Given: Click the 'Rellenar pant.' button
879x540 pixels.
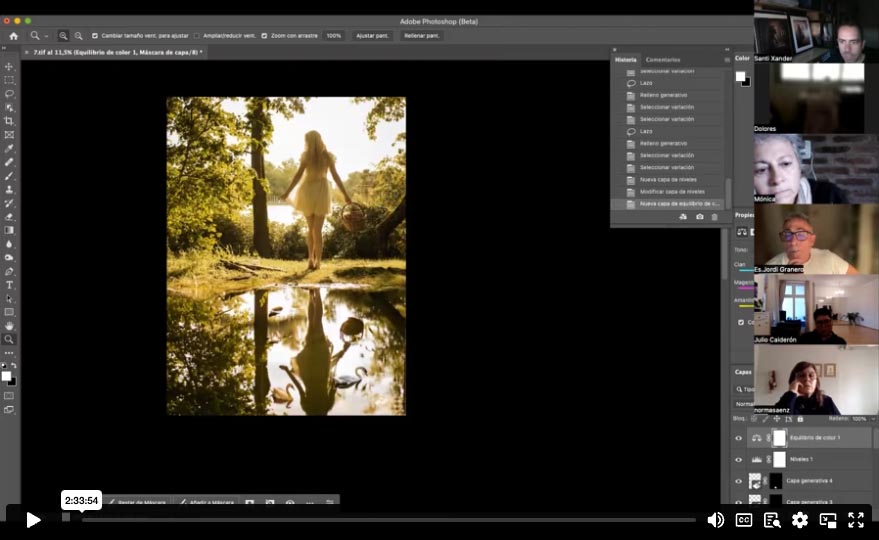Looking at the screenshot, I should tap(422, 36).
